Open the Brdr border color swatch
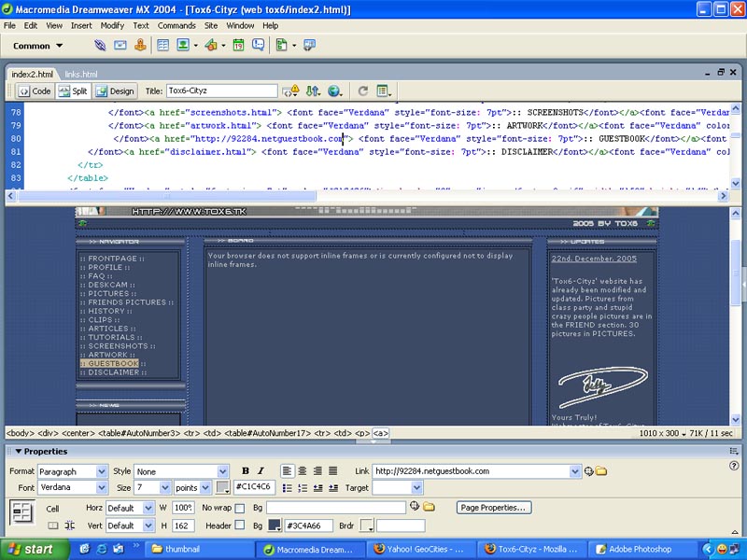 pos(367,525)
